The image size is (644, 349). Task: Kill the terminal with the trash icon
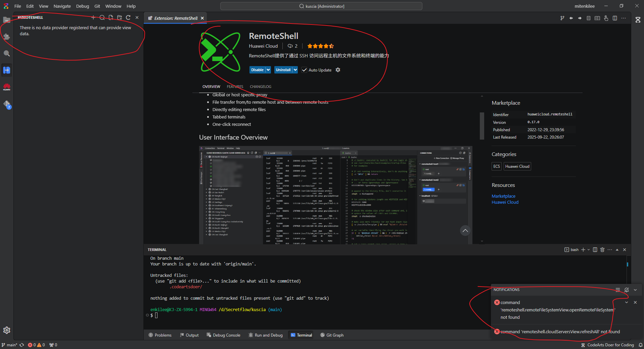(x=602, y=250)
